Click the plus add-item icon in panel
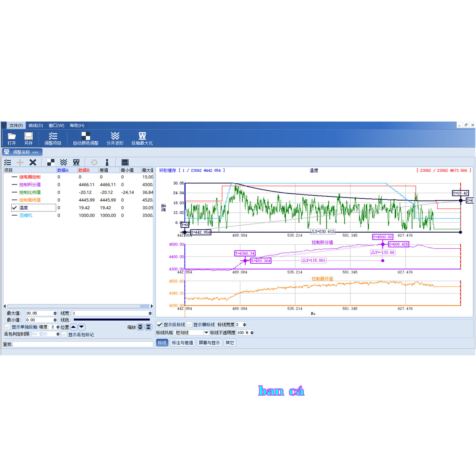This screenshot has width=476, height=476. [x=20, y=162]
